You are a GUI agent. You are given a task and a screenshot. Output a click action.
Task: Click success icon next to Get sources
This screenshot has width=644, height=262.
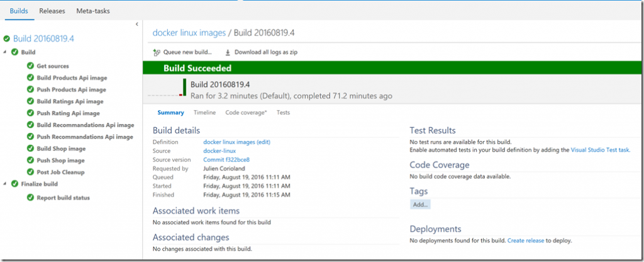(x=30, y=65)
